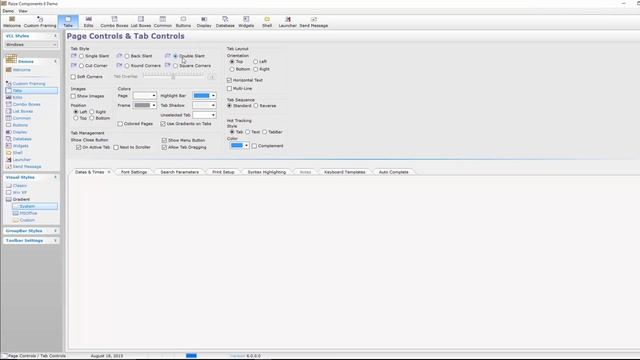Close the Dates & Times tab
640x360 pixels.
109,172
